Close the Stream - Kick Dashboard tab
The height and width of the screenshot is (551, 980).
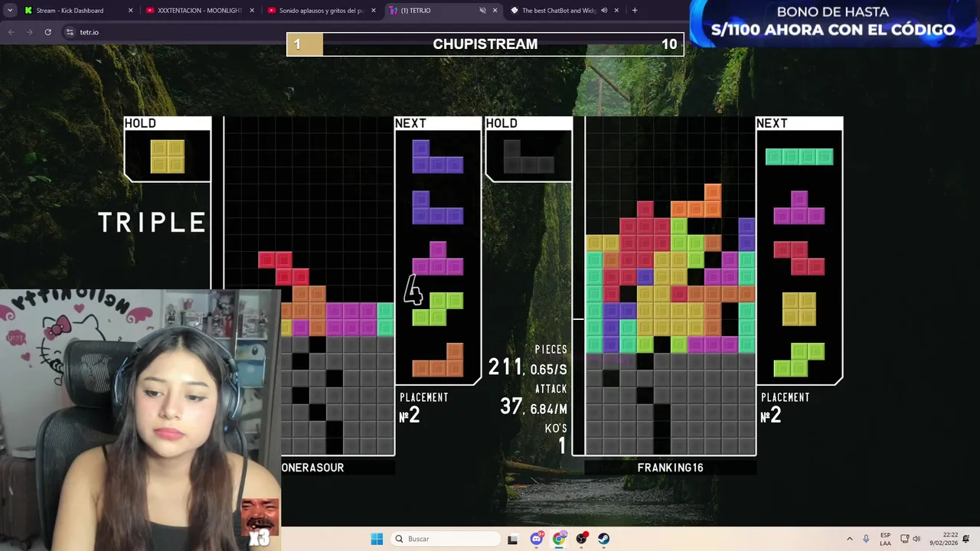130,11
